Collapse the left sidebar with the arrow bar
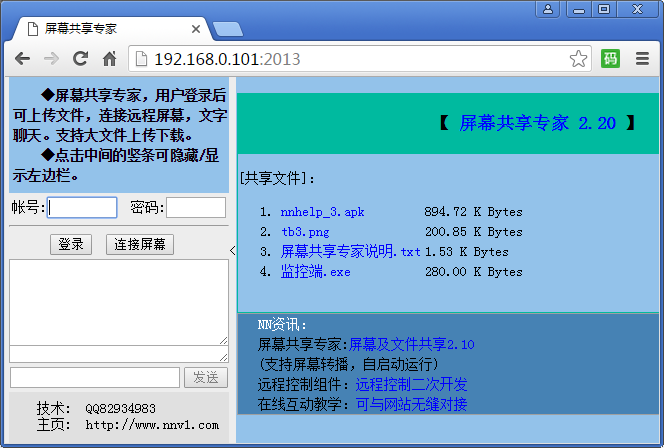 (232, 250)
